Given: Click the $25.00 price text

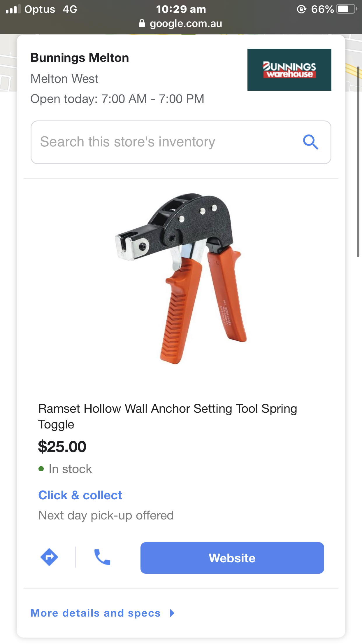Looking at the screenshot, I should click(x=62, y=447).
